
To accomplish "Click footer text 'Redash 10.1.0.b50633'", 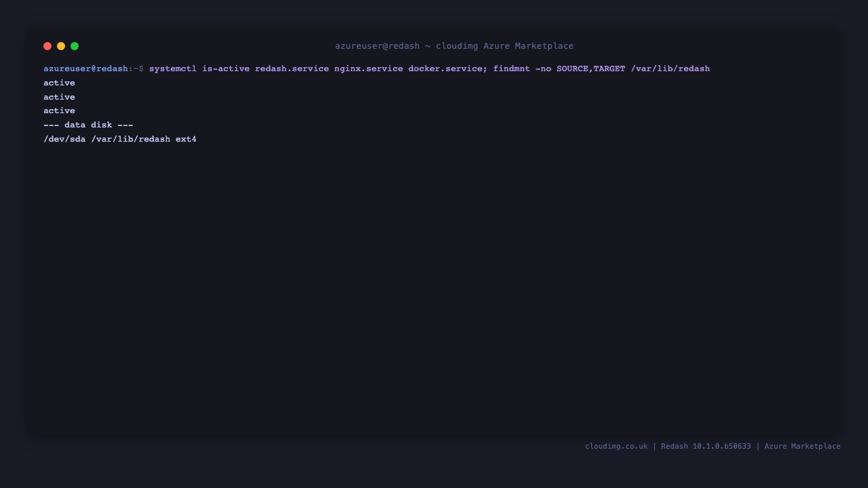I will pyautogui.click(x=706, y=446).
